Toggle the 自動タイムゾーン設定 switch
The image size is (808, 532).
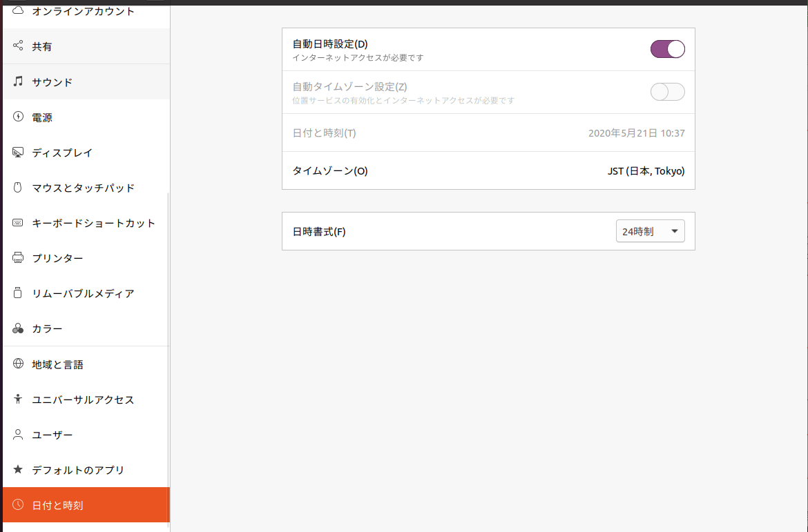click(x=667, y=92)
